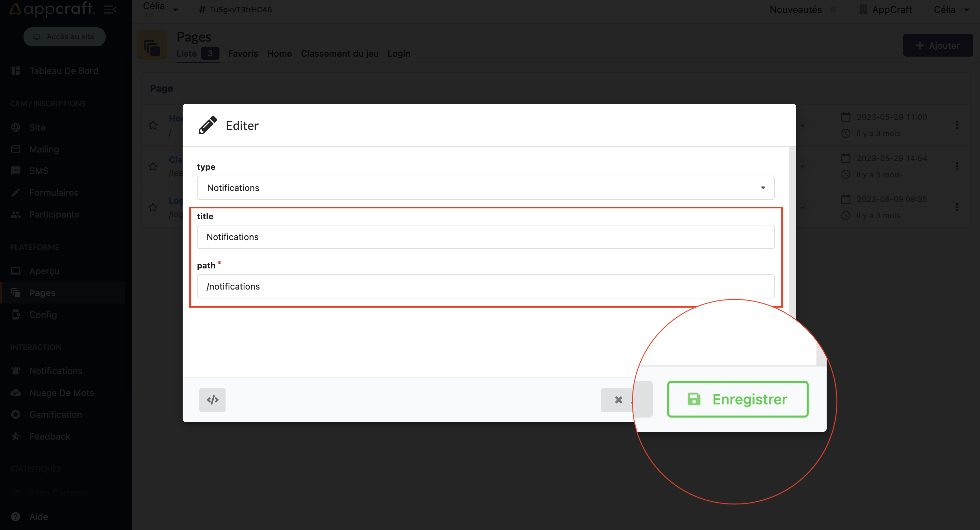Expand the type dropdown showing Notifications
The image size is (980, 530).
click(x=486, y=188)
